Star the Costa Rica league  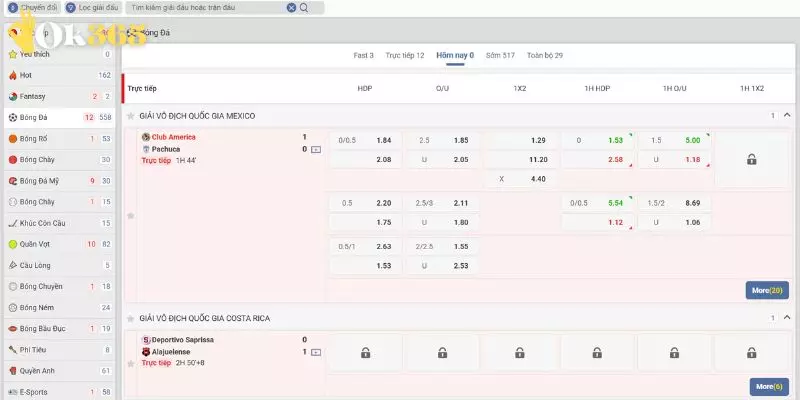130,318
